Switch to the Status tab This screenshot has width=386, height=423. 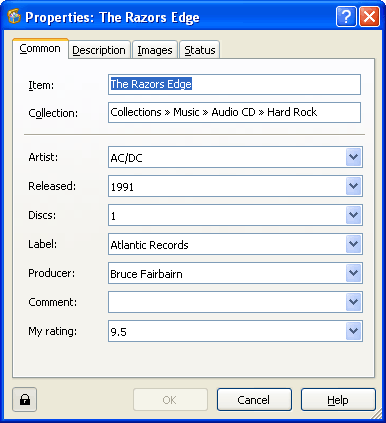coord(200,50)
